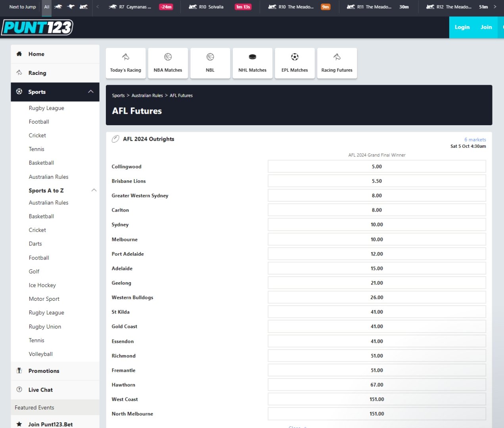Select Western Bulldogs odds 26.00

(377, 297)
